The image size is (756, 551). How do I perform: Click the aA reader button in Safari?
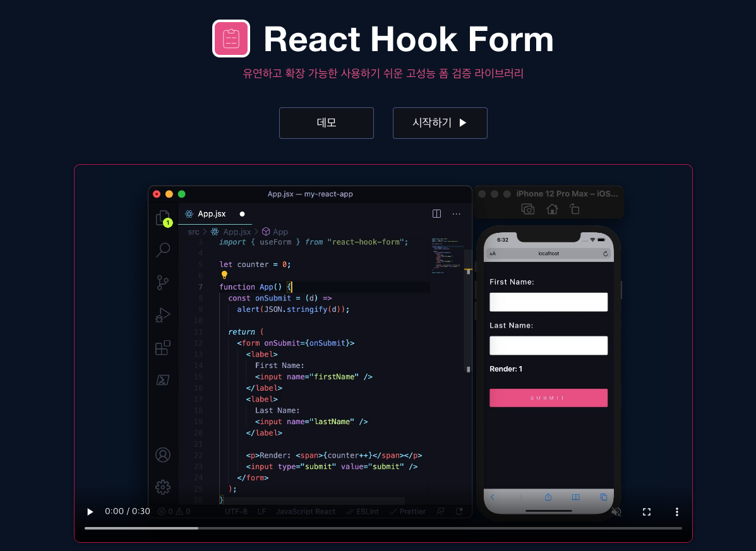click(x=492, y=254)
